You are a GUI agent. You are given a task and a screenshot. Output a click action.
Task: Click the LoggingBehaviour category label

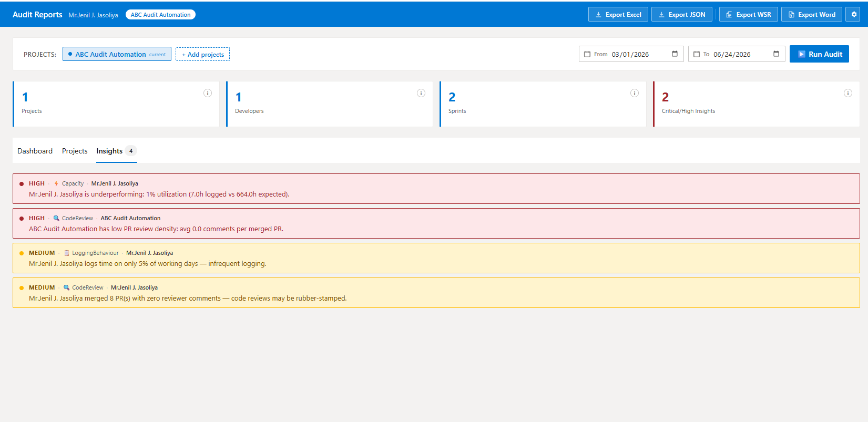tap(95, 253)
